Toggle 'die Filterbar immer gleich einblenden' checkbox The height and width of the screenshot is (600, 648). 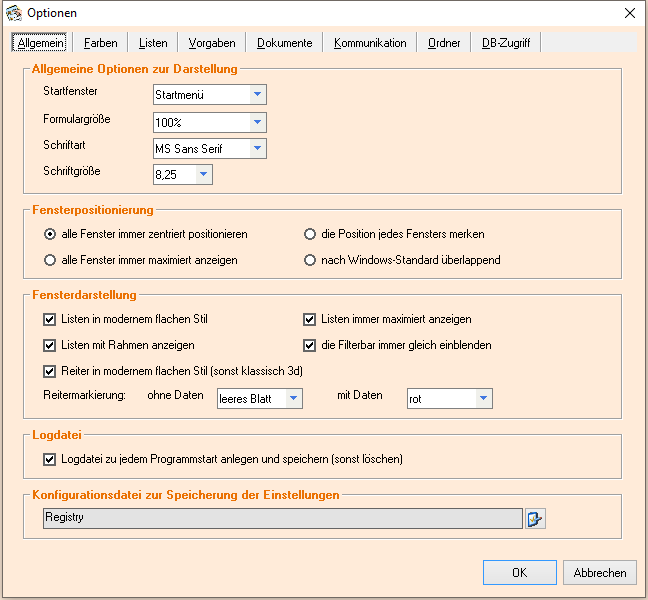pos(310,345)
